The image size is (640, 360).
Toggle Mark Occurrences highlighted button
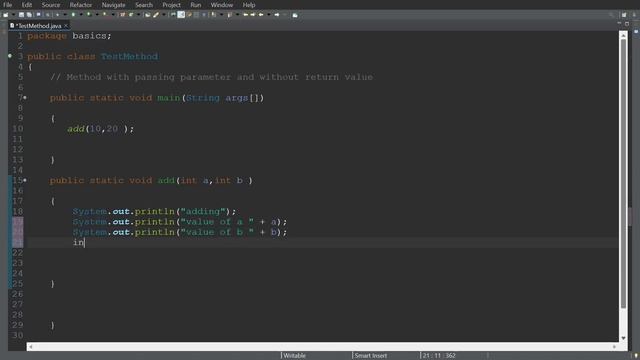[181, 15]
